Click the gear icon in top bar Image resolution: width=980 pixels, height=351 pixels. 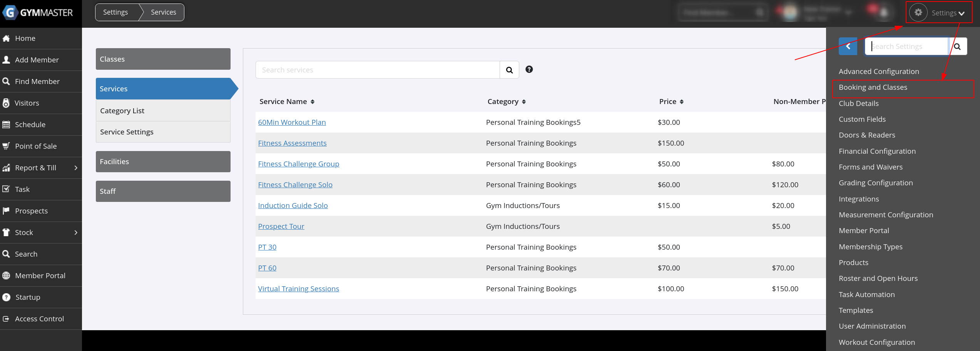click(x=918, y=13)
